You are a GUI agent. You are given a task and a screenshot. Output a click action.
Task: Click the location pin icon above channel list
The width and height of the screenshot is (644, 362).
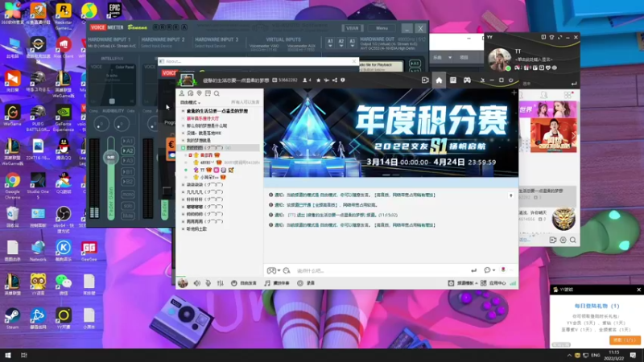coord(199,94)
